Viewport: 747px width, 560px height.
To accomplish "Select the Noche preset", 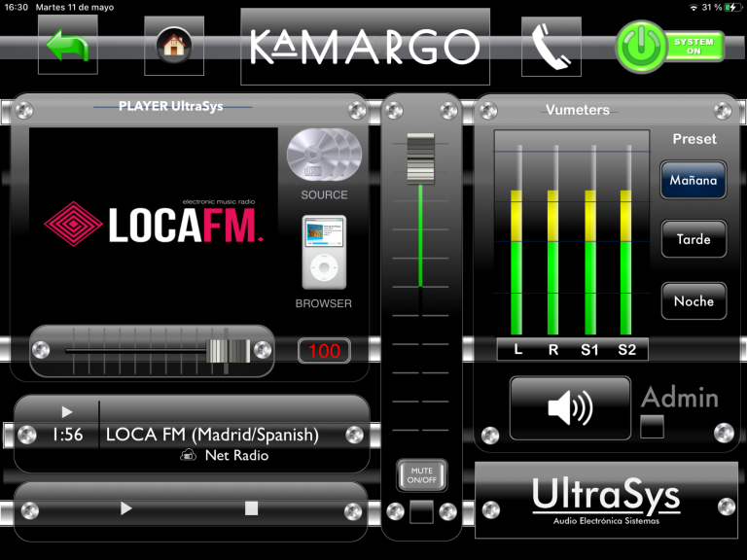I will [694, 301].
